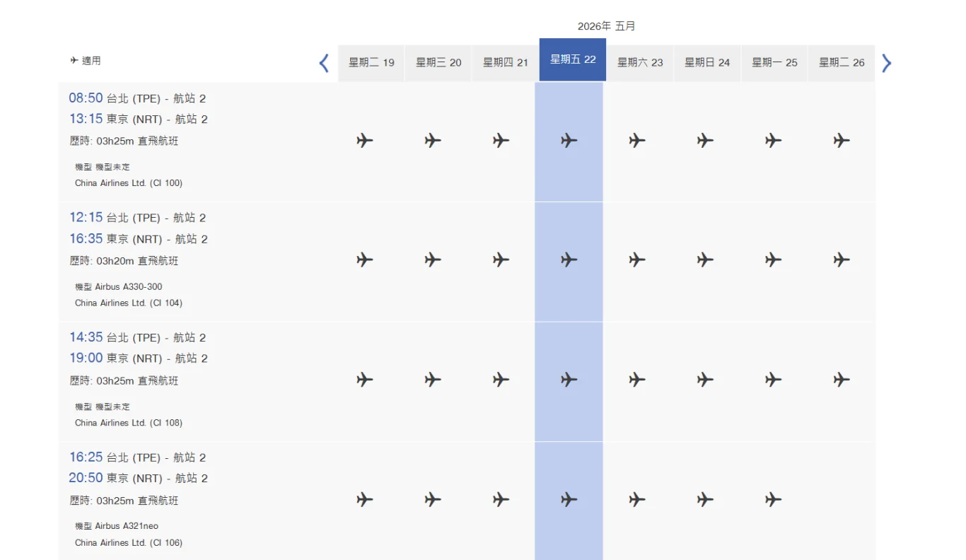Viewport: 966px width, 560px height.
Task: Select the 星期二 19 date tab
Action: point(371,63)
